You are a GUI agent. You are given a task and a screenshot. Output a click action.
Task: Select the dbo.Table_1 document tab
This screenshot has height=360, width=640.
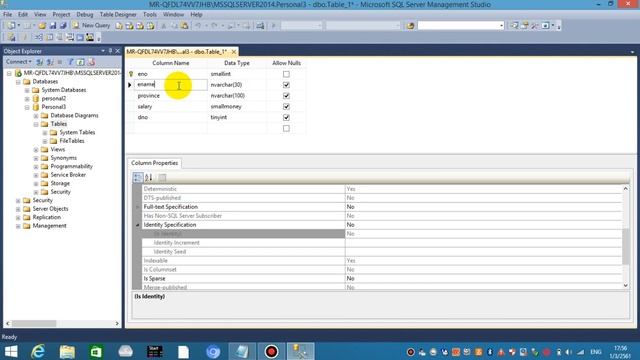tap(176, 52)
